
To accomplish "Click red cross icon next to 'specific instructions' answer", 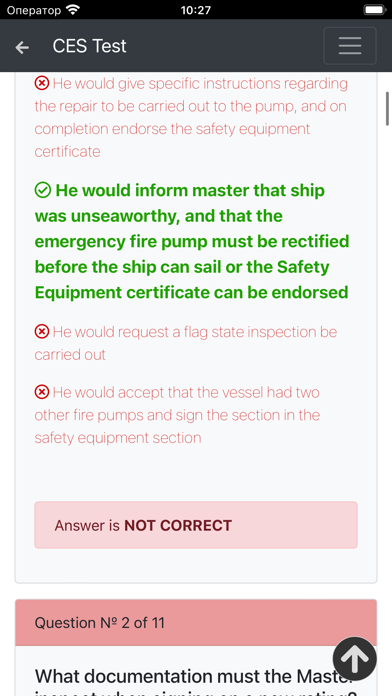I will click(42, 83).
